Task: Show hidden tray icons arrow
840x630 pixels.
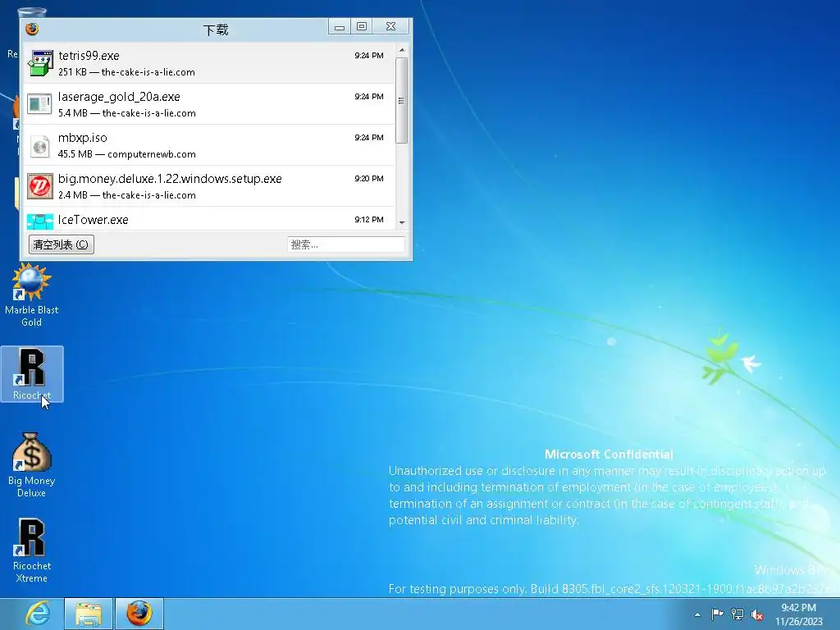Action: 697,614
